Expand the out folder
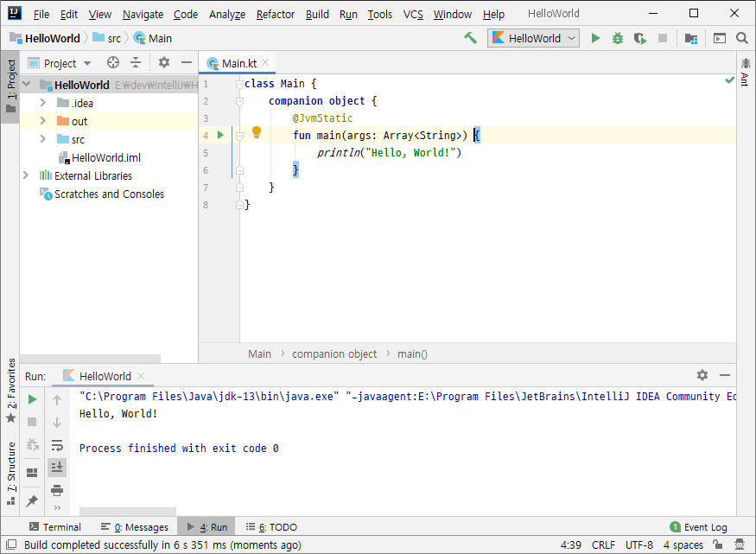Image resolution: width=756 pixels, height=554 pixels. (x=43, y=120)
